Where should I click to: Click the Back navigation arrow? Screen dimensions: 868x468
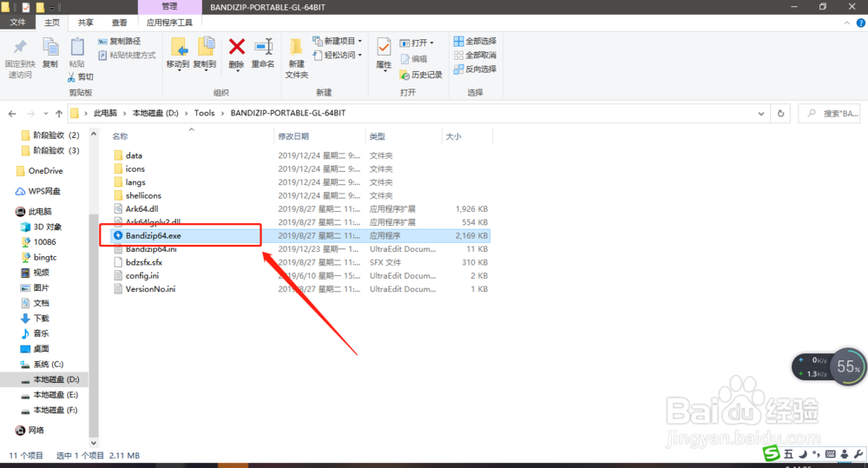coord(12,114)
